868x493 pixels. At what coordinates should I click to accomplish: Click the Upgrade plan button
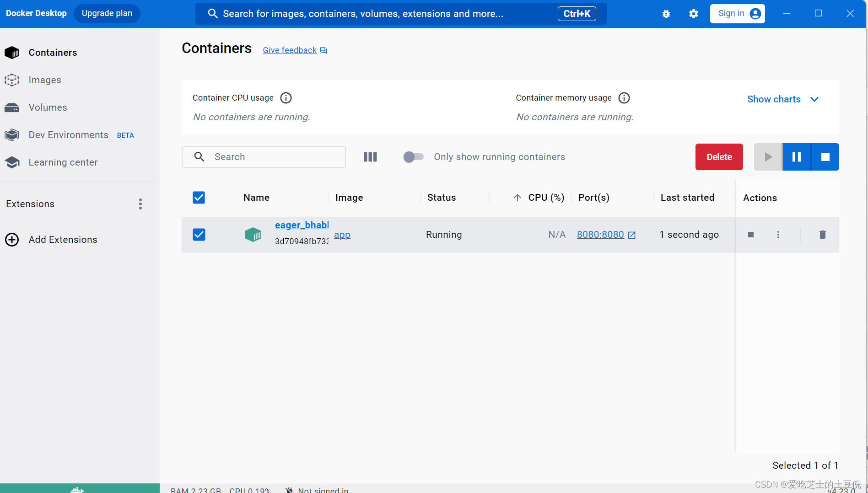tap(107, 13)
